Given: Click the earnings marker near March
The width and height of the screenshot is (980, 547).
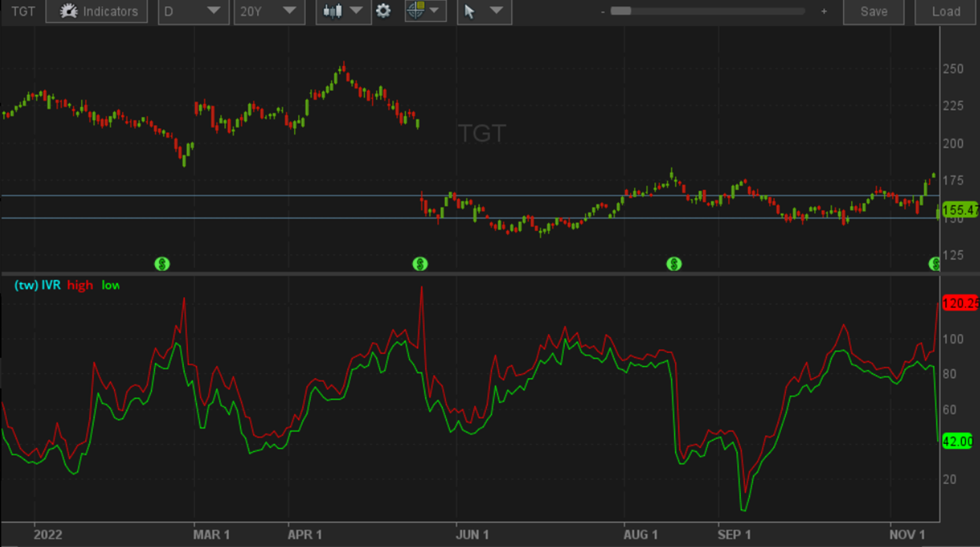Looking at the screenshot, I should (x=162, y=264).
